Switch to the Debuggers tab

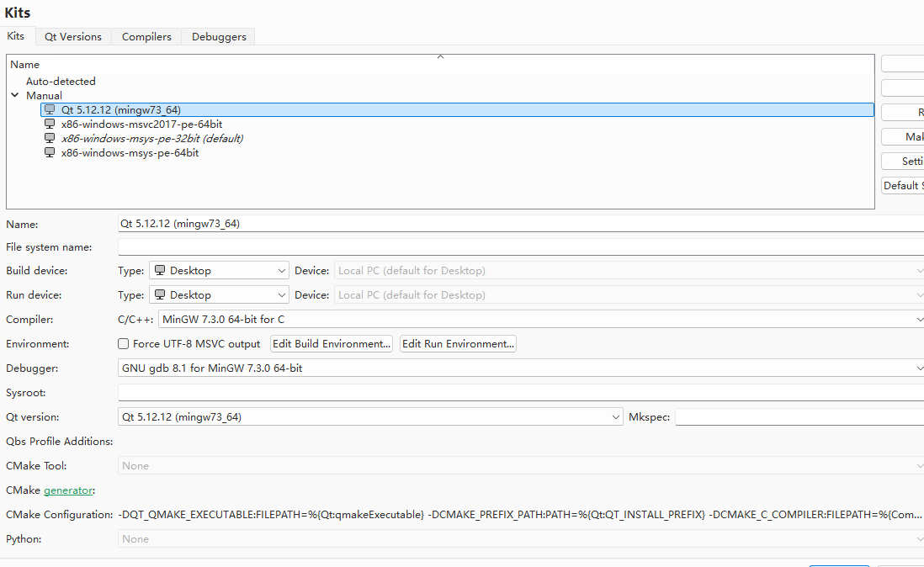219,36
